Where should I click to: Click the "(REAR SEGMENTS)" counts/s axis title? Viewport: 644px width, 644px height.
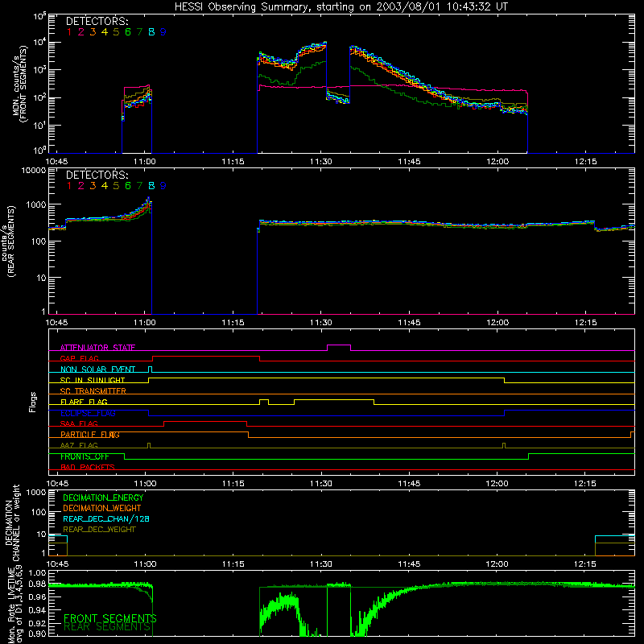pyautogui.click(x=11, y=242)
